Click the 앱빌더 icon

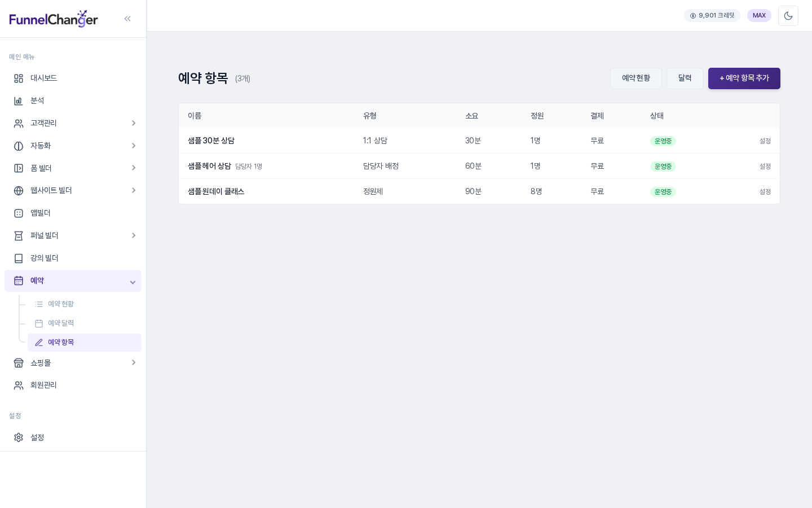coord(19,213)
